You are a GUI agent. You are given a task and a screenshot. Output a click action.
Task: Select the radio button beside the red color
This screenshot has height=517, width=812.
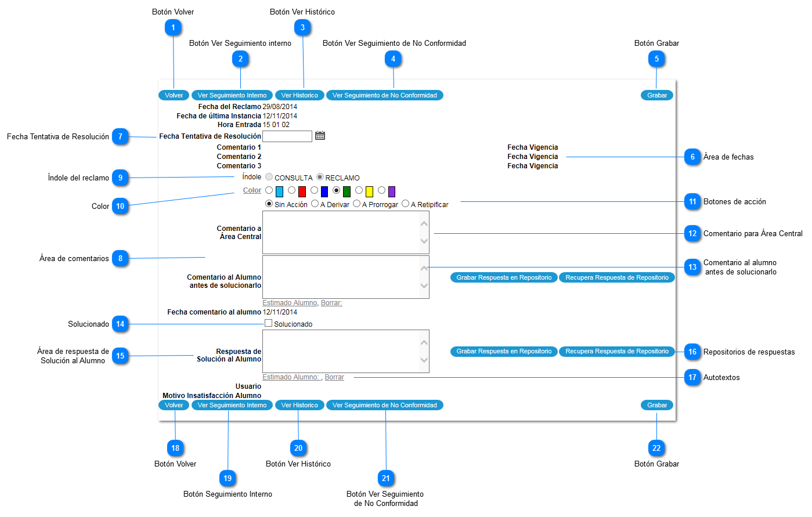tap(291, 190)
